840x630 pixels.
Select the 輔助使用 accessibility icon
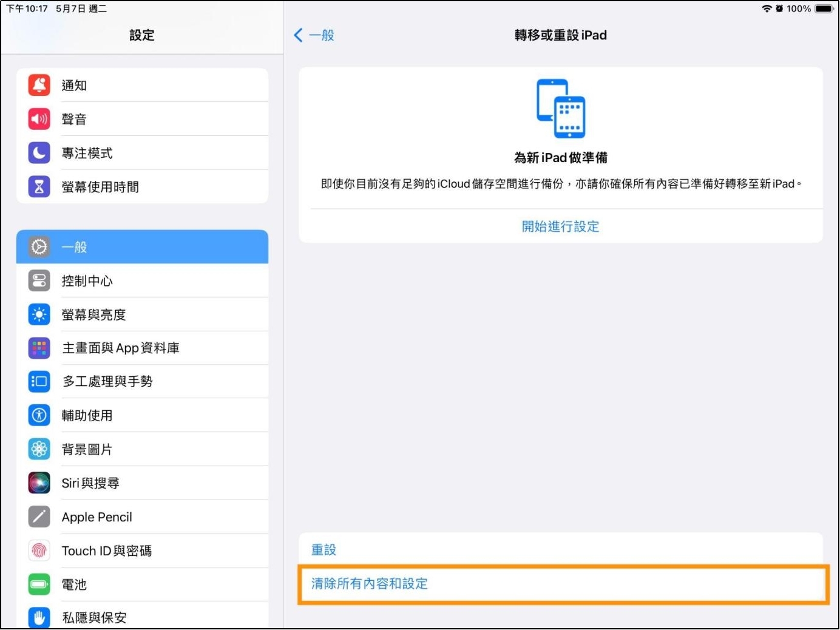click(x=39, y=416)
